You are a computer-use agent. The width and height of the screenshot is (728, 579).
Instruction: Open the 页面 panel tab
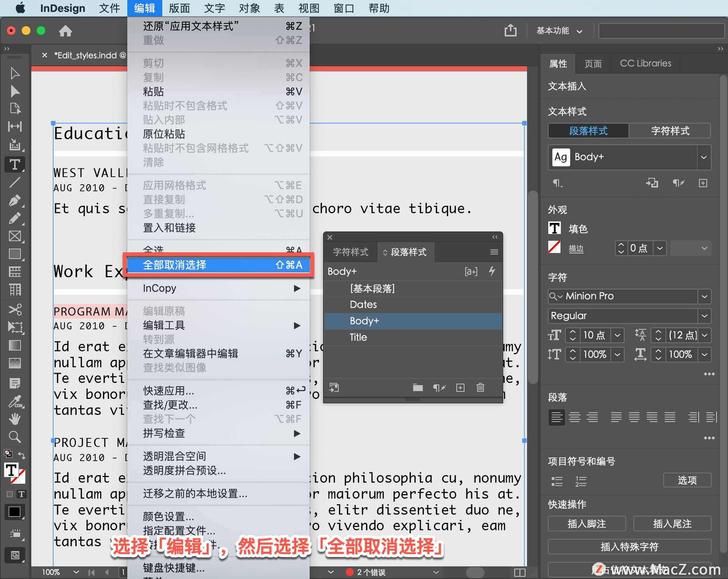(593, 64)
